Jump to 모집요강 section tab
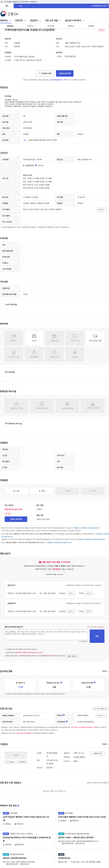Screen dimensions: 109x868 10,26
